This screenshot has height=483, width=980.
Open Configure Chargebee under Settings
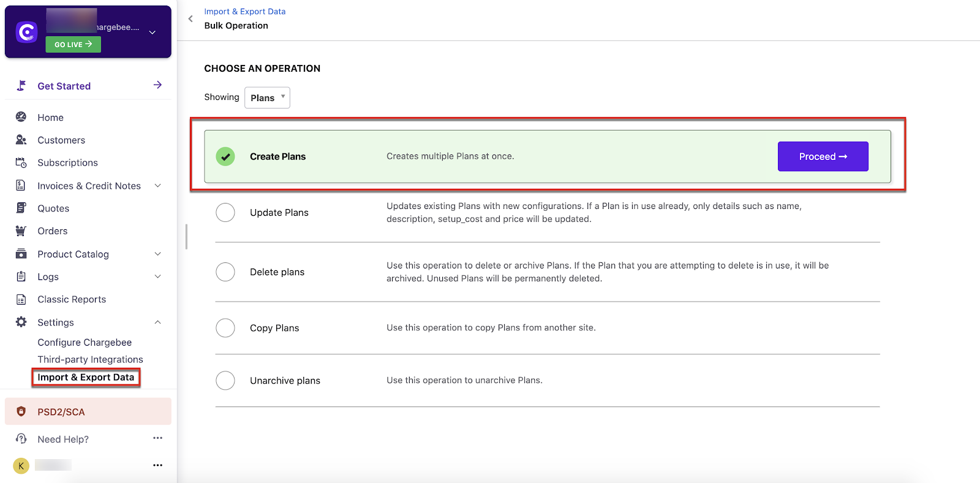tap(85, 343)
